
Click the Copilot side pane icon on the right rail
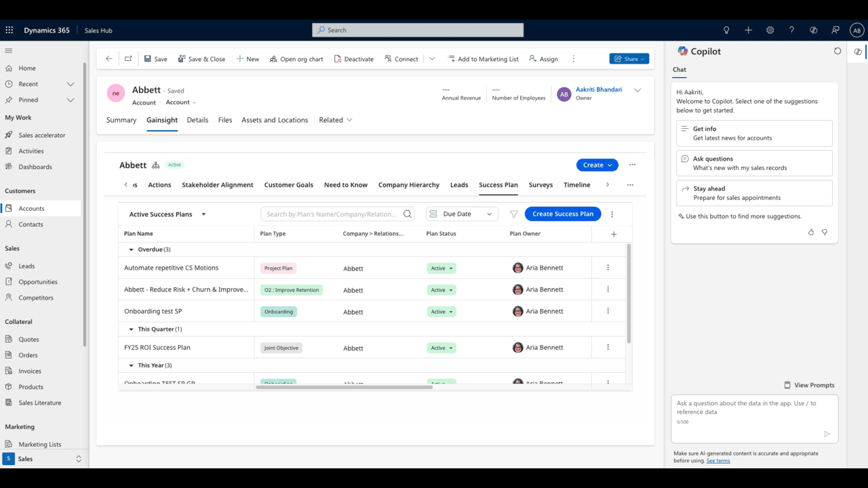click(x=858, y=52)
